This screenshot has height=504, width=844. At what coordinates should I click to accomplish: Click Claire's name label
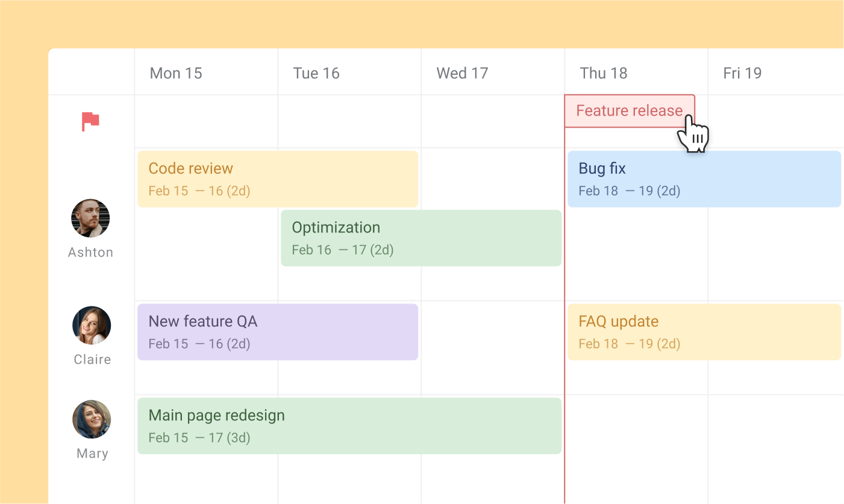(92, 359)
